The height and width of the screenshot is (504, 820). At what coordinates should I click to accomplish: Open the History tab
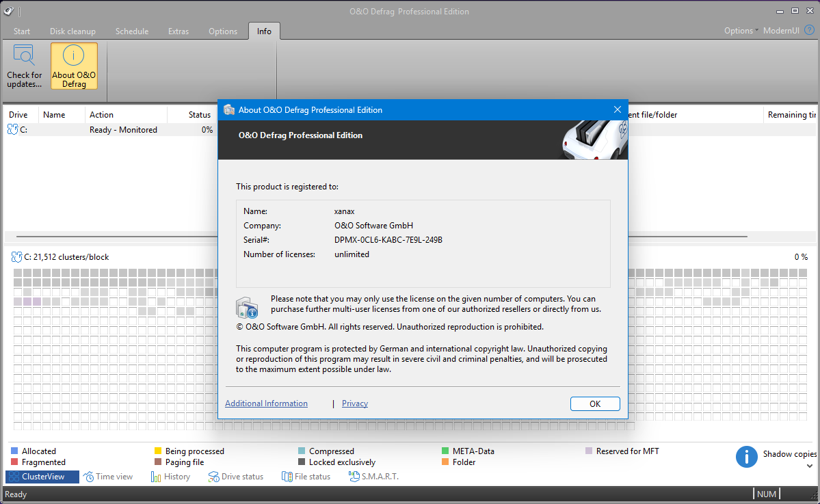tap(170, 476)
